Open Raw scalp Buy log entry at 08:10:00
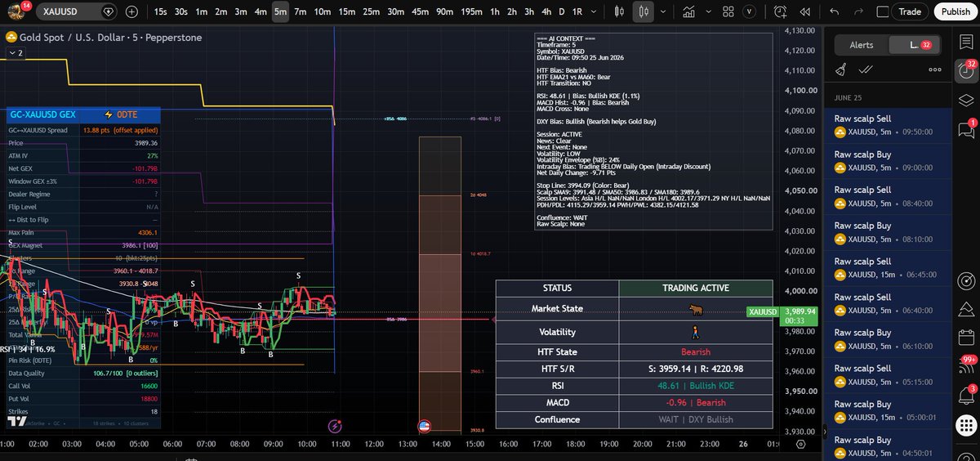Screen dimensions: 980x461 click(887, 232)
